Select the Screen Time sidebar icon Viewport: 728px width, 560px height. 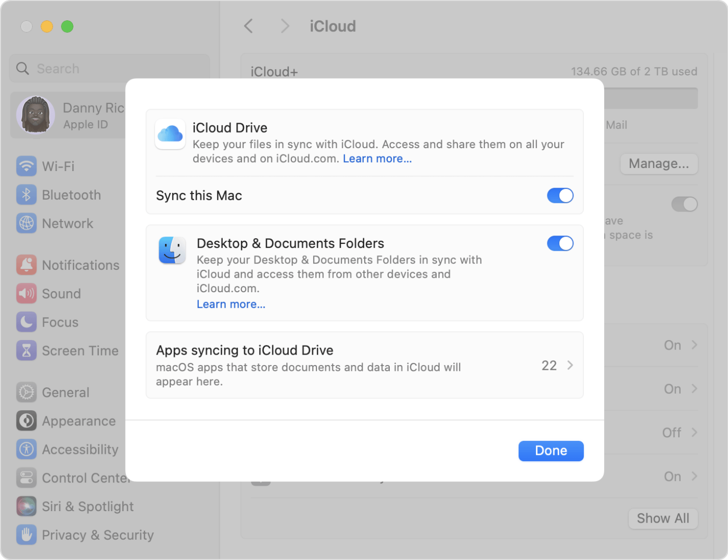[x=26, y=350]
